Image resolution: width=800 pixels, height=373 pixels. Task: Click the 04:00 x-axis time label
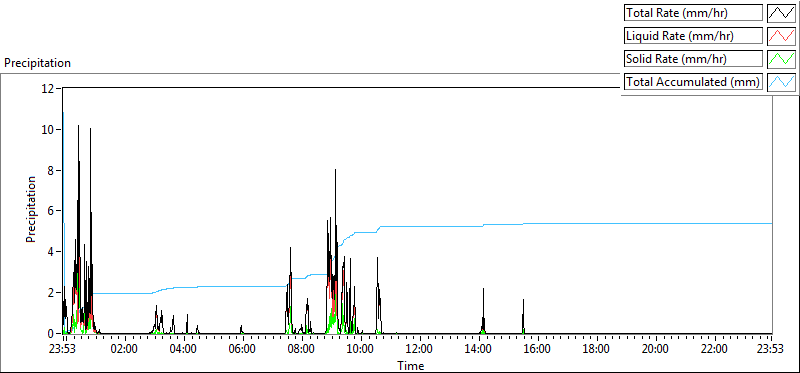click(x=183, y=350)
